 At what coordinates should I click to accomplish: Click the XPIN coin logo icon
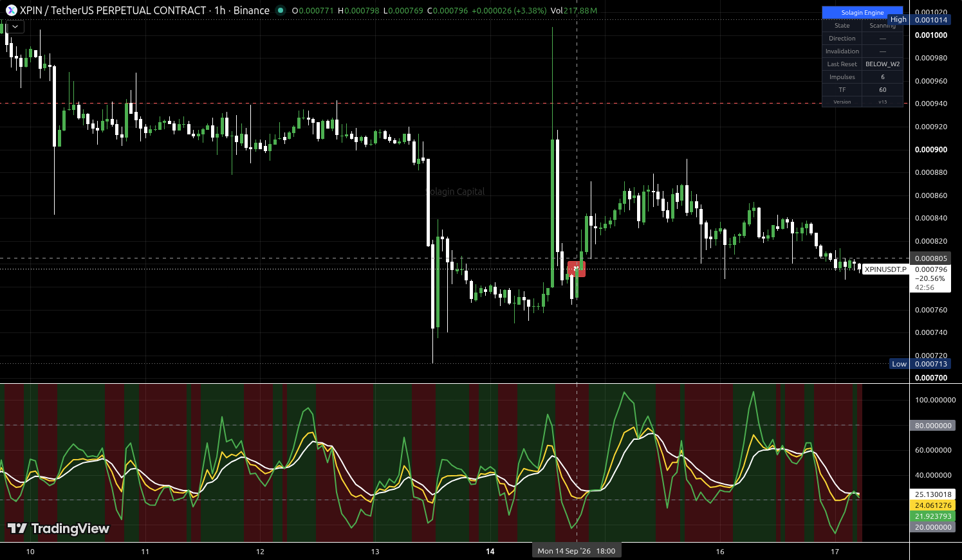point(11,10)
